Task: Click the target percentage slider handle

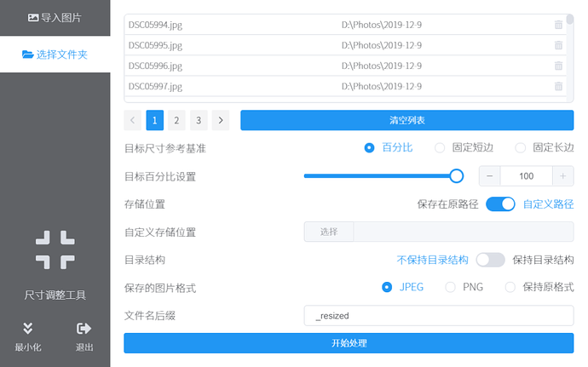Action: tap(456, 175)
